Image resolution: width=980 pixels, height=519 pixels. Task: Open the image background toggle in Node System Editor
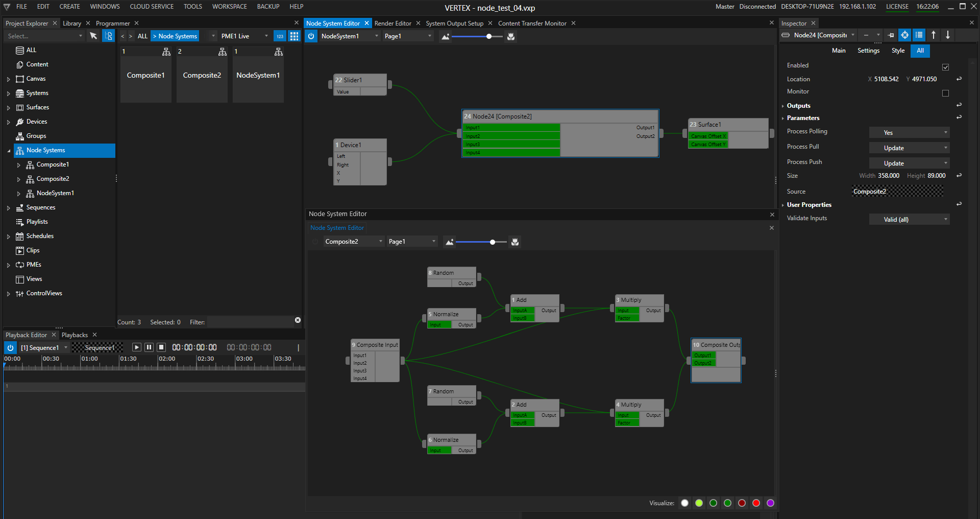(x=445, y=36)
